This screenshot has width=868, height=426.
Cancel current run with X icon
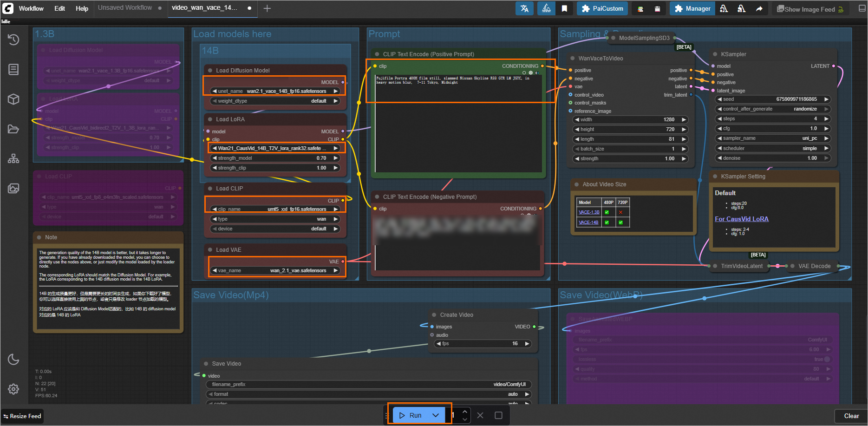tap(480, 415)
